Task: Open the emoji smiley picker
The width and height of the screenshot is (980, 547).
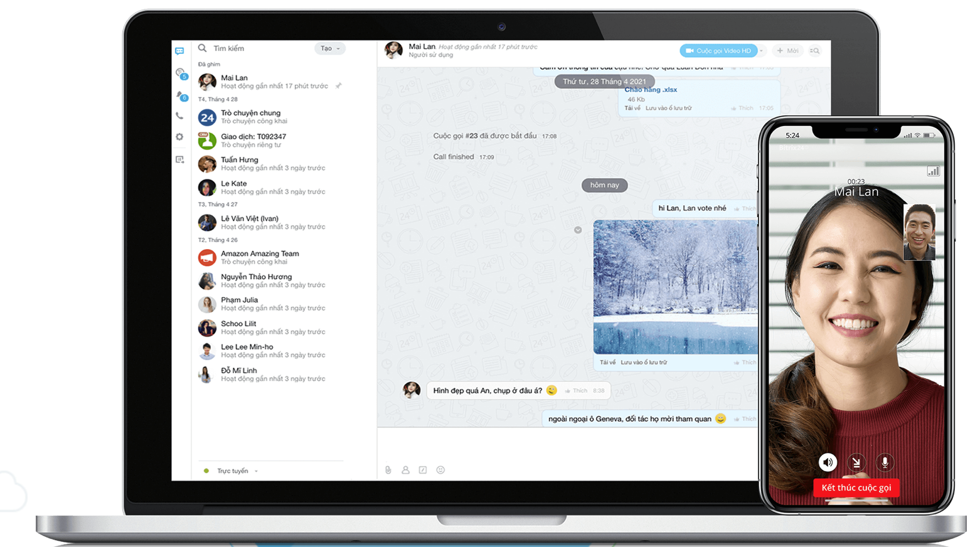Action: [x=440, y=470]
